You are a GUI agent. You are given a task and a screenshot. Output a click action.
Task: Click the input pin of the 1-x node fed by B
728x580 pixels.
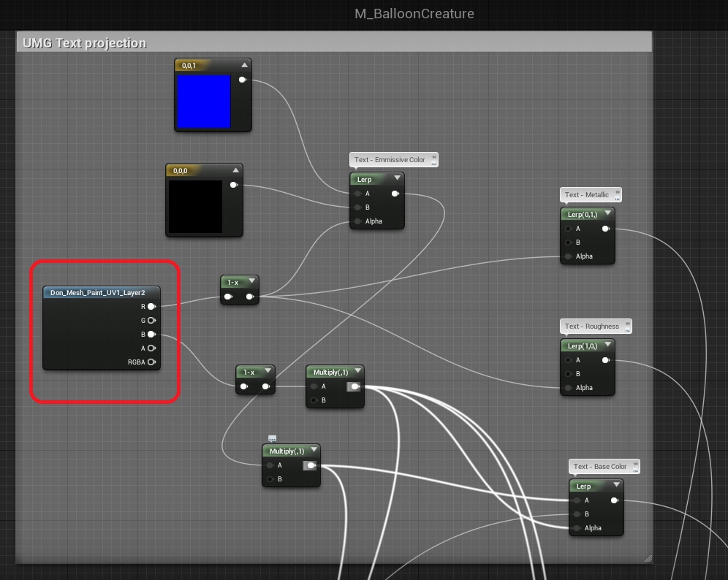pyautogui.click(x=244, y=386)
